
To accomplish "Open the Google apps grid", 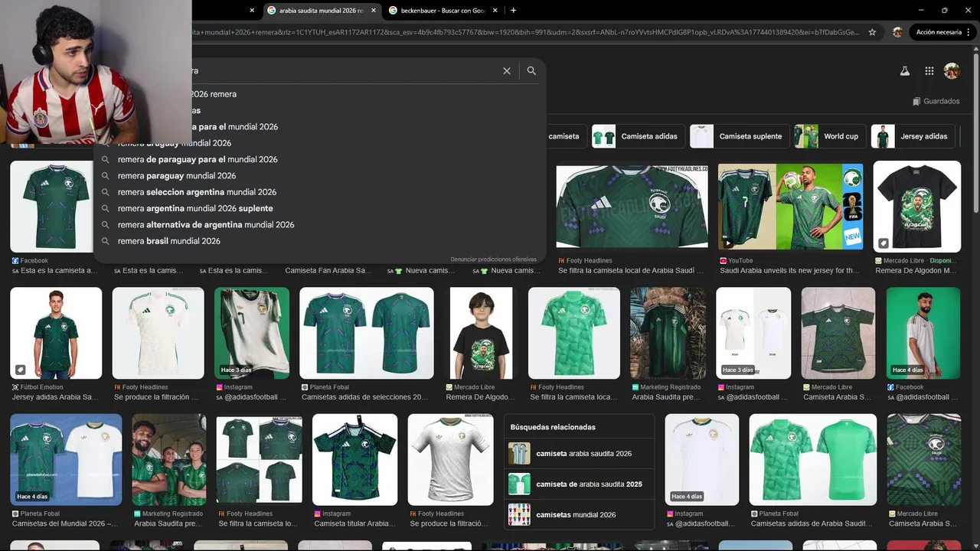I will click(x=929, y=70).
